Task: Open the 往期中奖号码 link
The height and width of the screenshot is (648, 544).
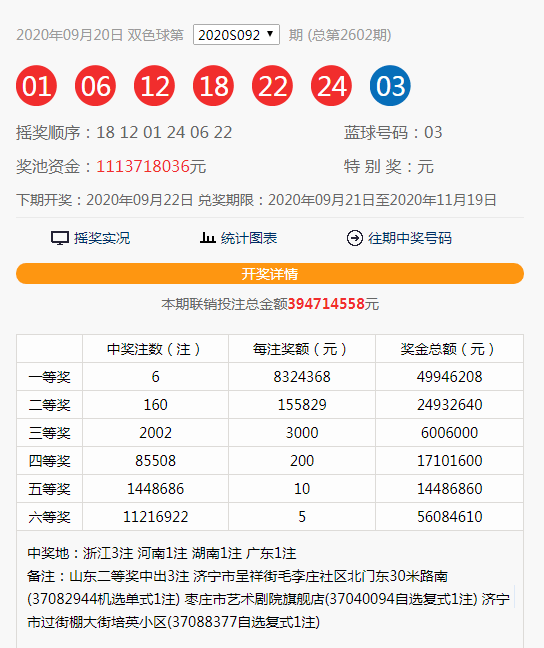Action: coord(410,238)
